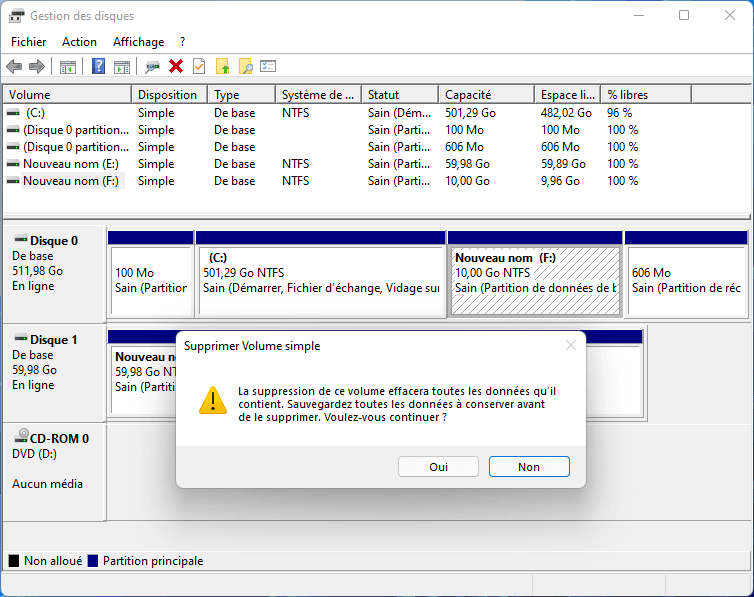The width and height of the screenshot is (754, 597).
Task: Sort by the Volume column header
Action: pyautogui.click(x=67, y=95)
